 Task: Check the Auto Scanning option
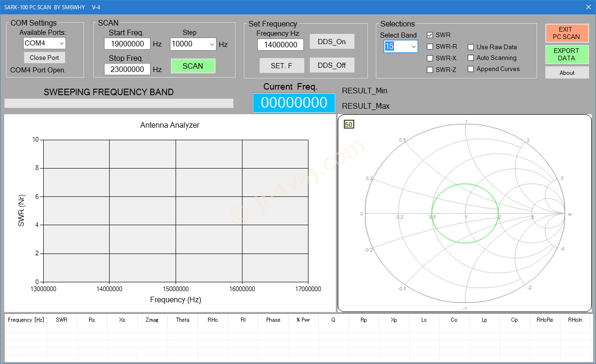click(x=471, y=58)
